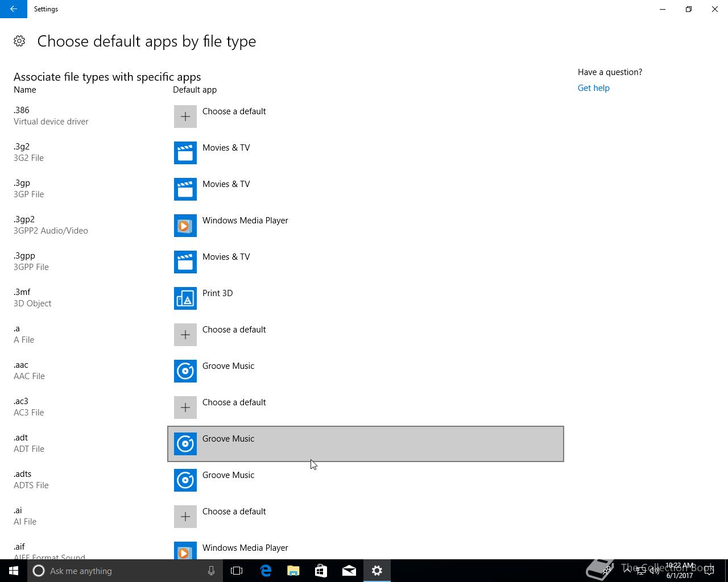Viewport: 728px width, 582px height.
Task: Click the Settings taskbar button
Action: (x=377, y=571)
